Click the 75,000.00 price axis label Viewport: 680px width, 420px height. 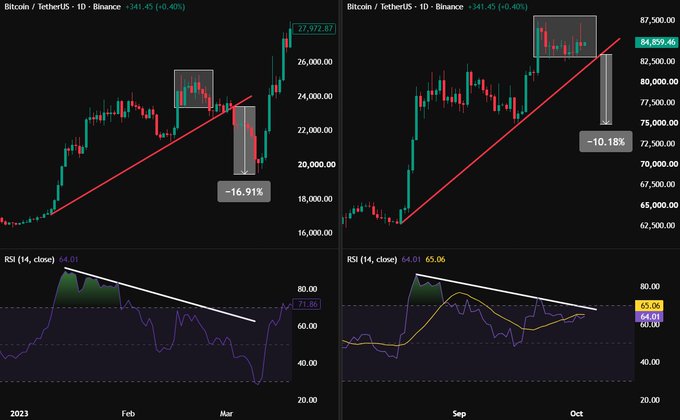[x=659, y=123]
